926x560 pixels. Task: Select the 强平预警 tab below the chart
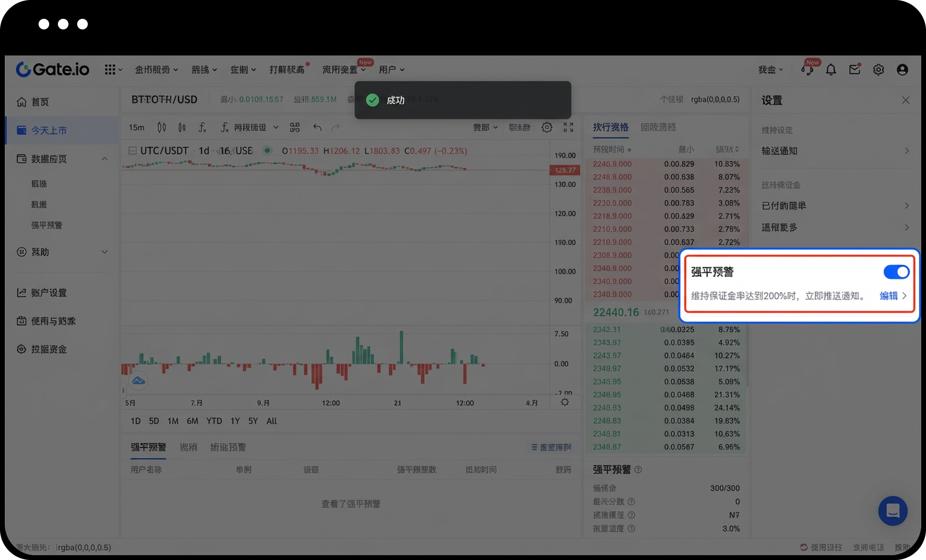(x=148, y=447)
